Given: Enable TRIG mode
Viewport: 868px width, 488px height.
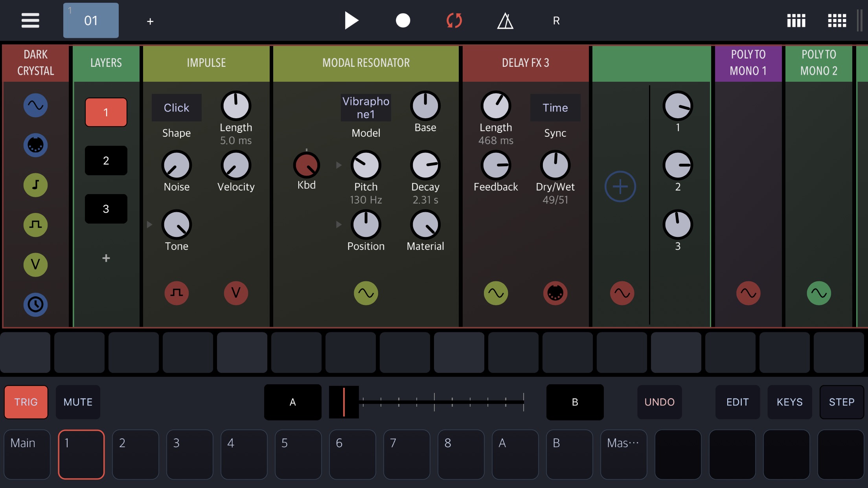Looking at the screenshot, I should [26, 402].
